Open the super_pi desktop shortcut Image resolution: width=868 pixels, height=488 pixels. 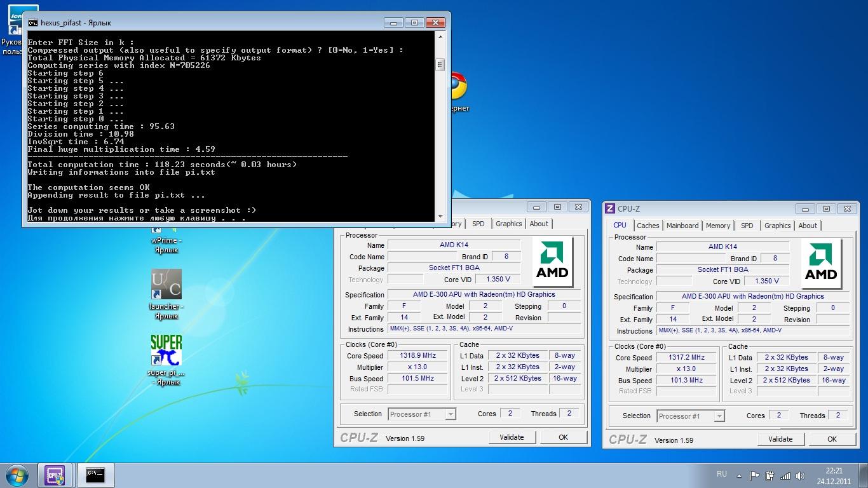[x=166, y=359]
